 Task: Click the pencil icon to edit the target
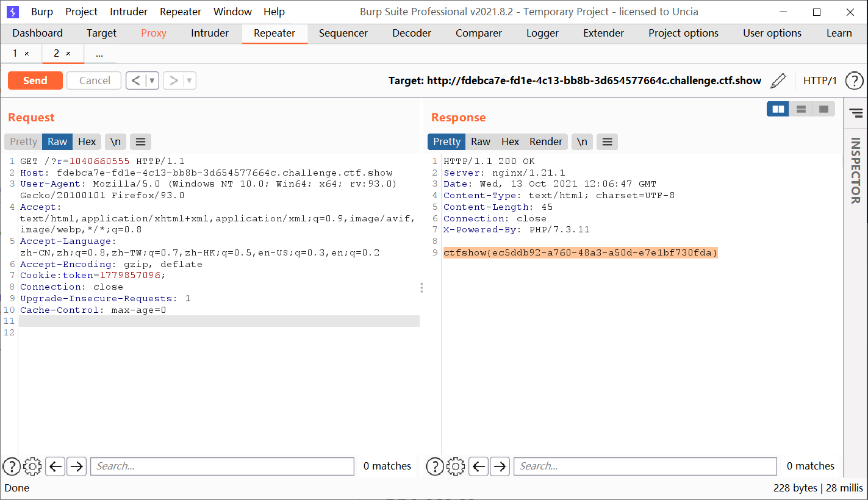tap(778, 80)
